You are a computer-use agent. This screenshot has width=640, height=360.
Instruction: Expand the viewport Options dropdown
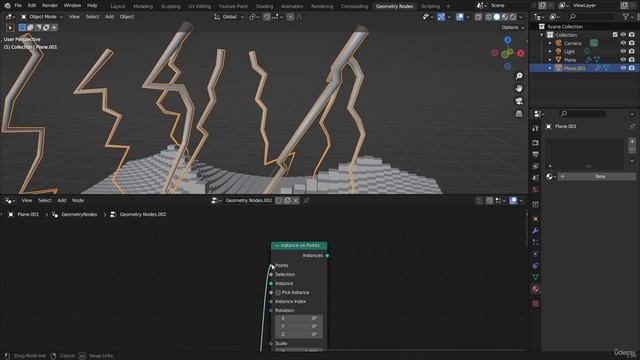coord(513,27)
